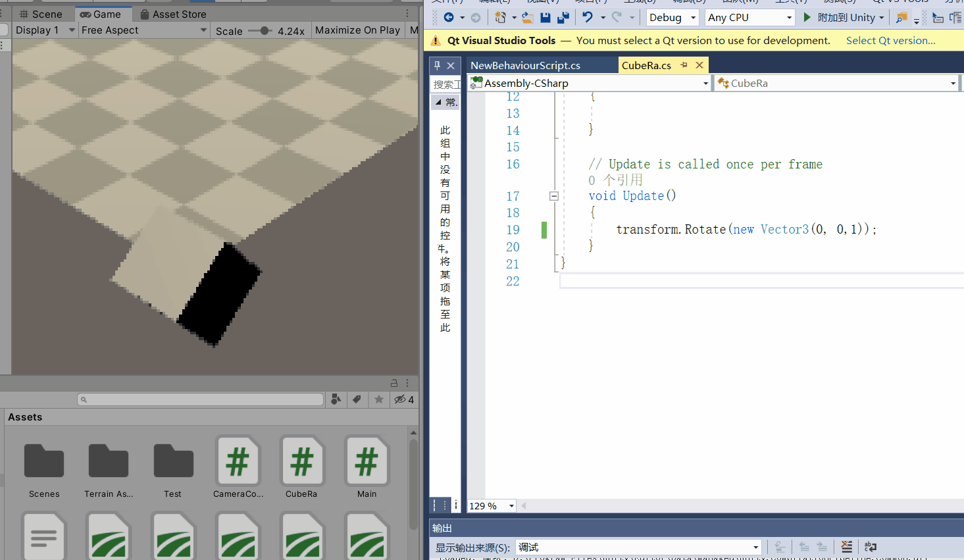Click the Navigate Forward arrow in Visual Studio
This screenshot has width=964, height=560.
(475, 18)
